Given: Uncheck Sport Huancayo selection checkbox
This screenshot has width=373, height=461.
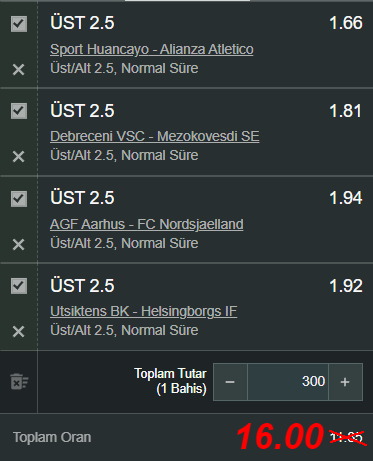Looking at the screenshot, I should click(19, 24).
